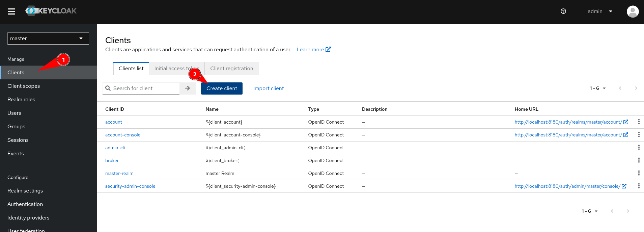The height and width of the screenshot is (232, 644).
Task: Open the security-admin-console client link
Action: pos(130,186)
